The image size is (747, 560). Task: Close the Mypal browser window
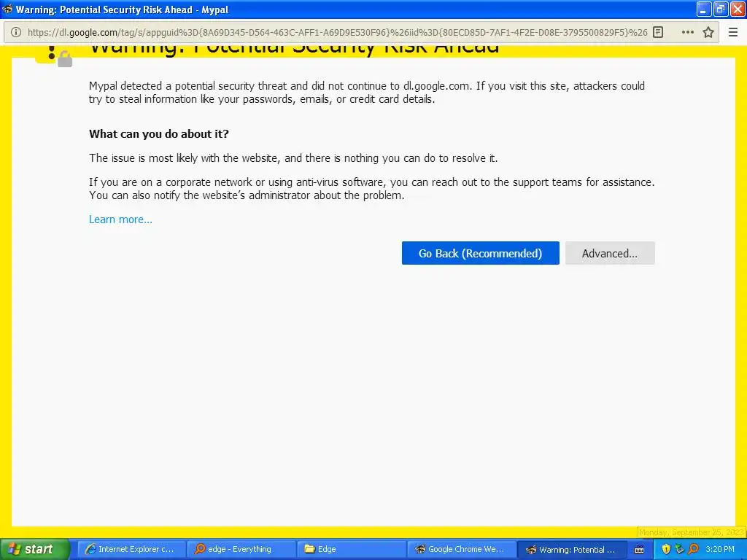pyautogui.click(x=738, y=9)
